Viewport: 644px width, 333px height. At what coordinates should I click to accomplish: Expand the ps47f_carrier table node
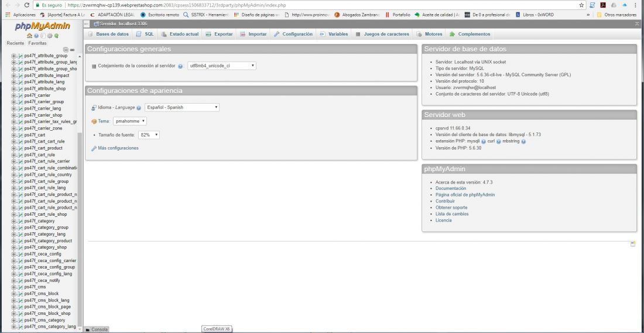pyautogui.click(x=14, y=95)
